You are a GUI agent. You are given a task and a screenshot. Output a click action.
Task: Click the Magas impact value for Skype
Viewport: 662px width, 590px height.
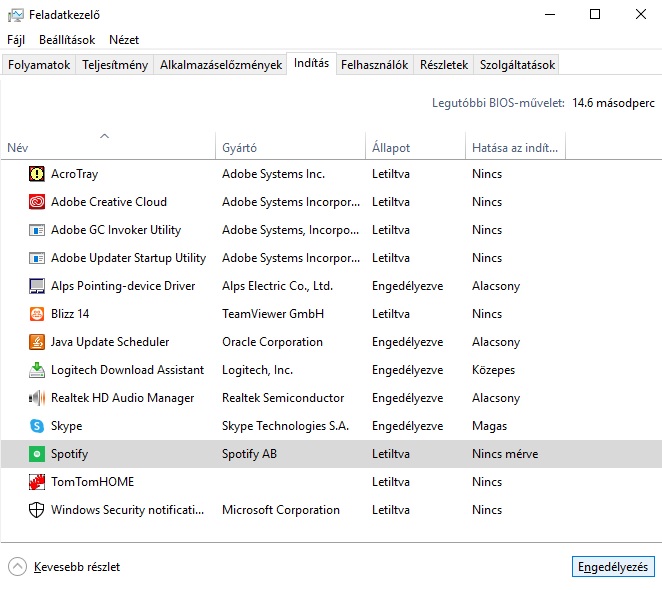point(489,426)
